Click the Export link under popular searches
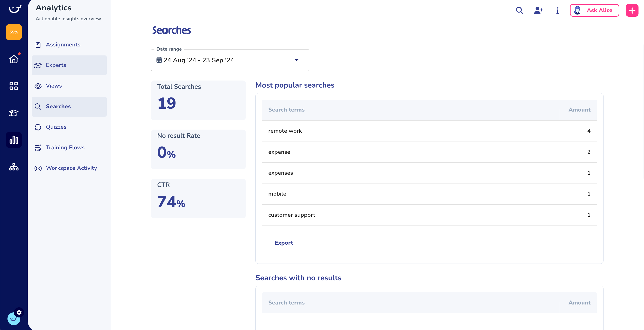 pyautogui.click(x=284, y=243)
